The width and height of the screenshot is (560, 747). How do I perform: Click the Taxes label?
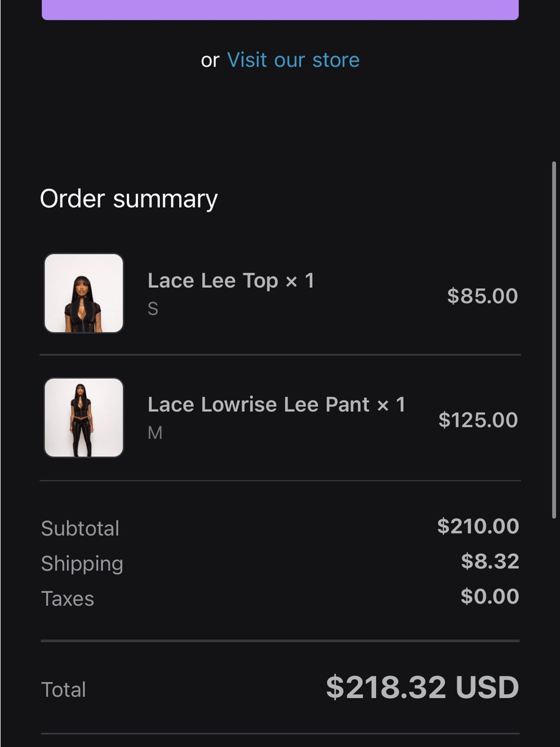pos(68,599)
